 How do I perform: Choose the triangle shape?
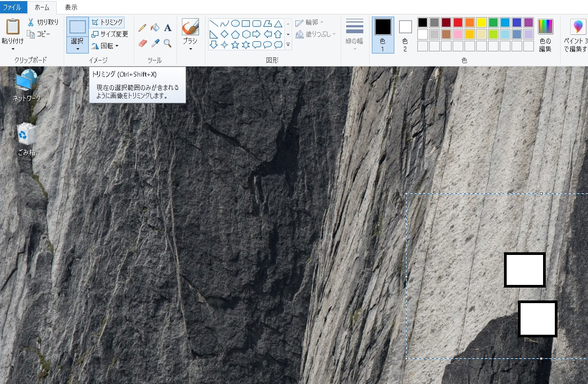point(278,24)
